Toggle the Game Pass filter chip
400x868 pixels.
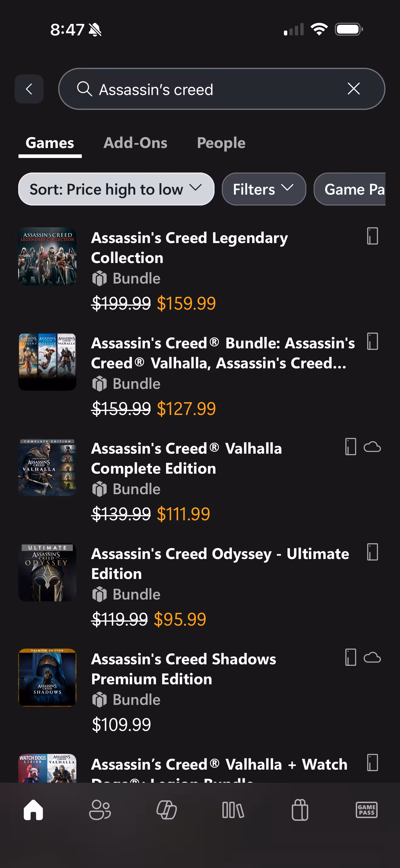(x=351, y=189)
